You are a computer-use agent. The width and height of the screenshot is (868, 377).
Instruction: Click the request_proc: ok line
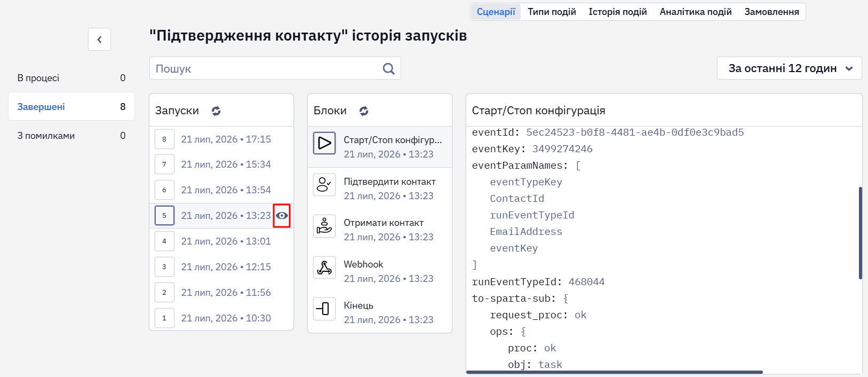point(538,315)
